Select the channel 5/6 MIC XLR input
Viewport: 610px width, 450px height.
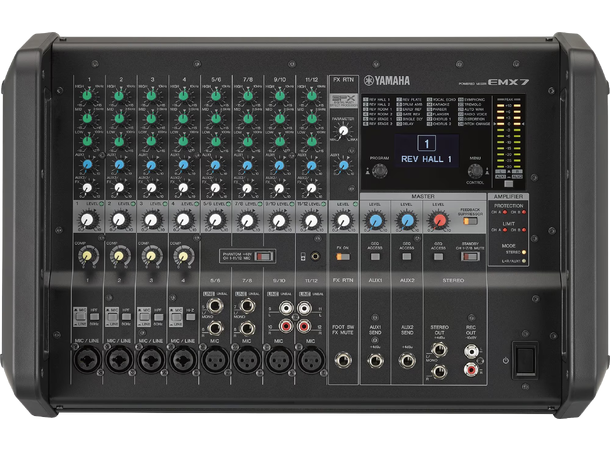pyautogui.click(x=215, y=360)
